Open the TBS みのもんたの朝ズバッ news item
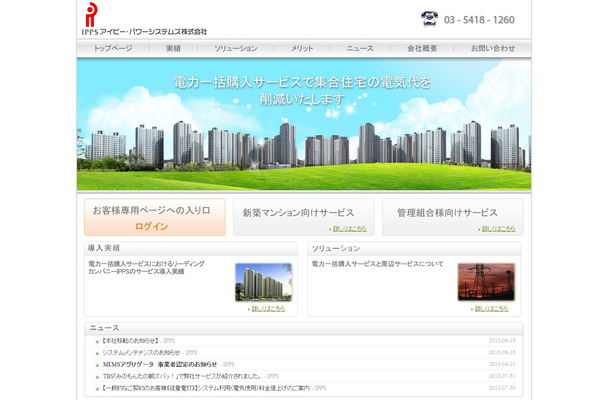The height and width of the screenshot is (400, 610). coord(182,376)
